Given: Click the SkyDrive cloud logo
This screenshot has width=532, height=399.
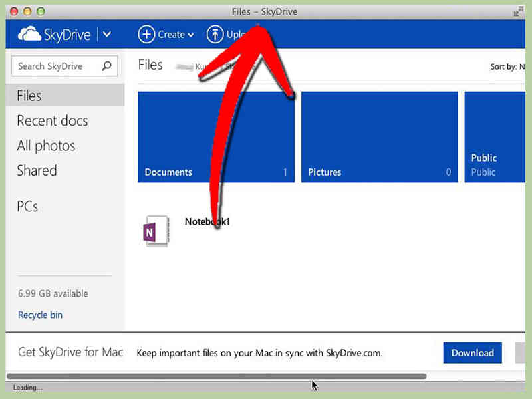Looking at the screenshot, I should coord(29,34).
